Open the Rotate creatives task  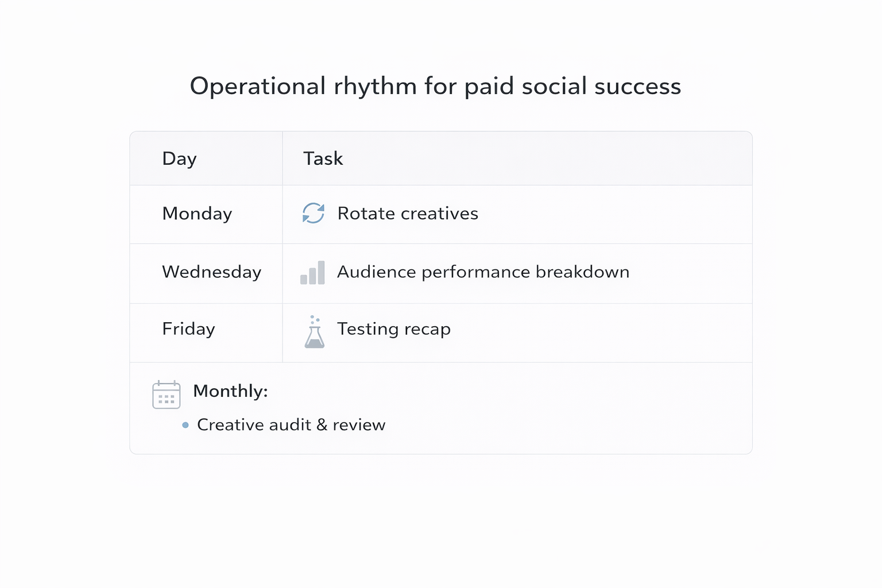408,213
